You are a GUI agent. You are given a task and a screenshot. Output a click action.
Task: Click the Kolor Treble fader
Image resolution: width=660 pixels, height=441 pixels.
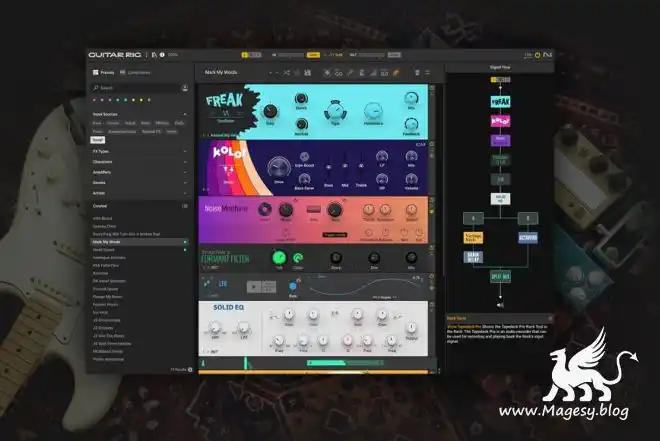[361, 167]
